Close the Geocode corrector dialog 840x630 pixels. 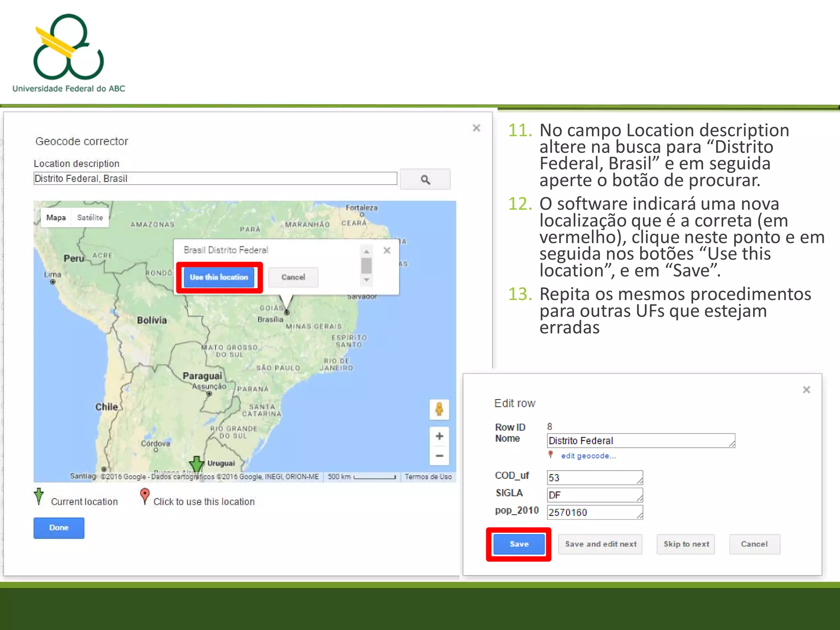(476, 128)
